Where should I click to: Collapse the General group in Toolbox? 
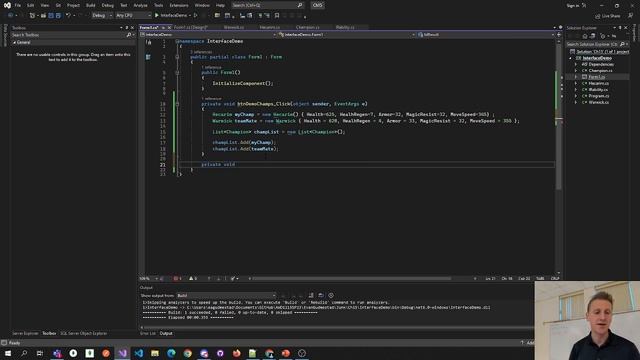pyautogui.click(x=15, y=42)
